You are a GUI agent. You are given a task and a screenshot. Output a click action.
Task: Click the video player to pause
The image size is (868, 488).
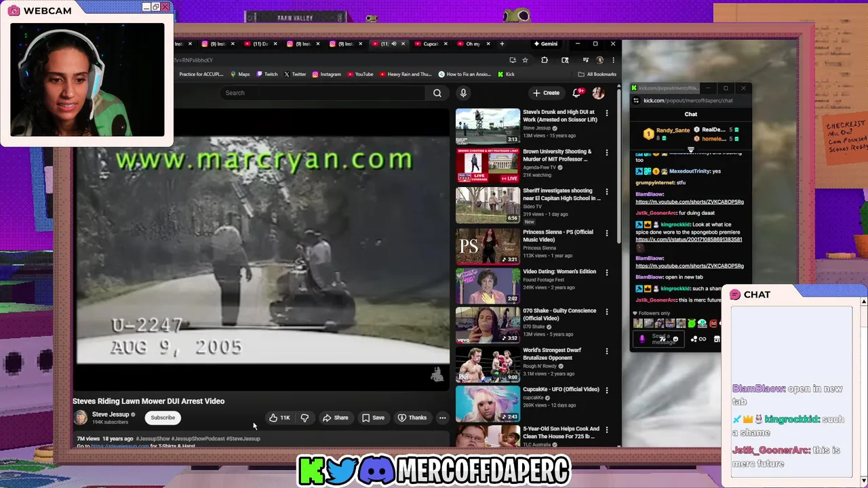coord(261,250)
